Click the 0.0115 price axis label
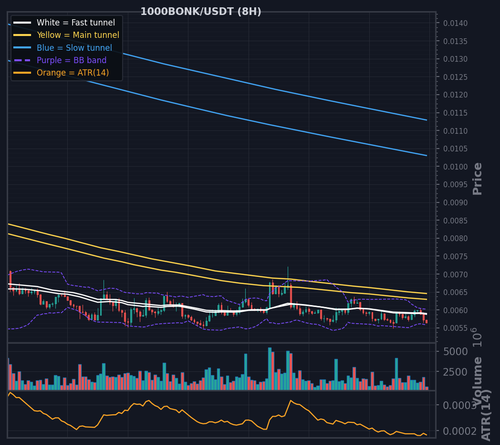The width and height of the screenshot is (500, 445). 455,113
